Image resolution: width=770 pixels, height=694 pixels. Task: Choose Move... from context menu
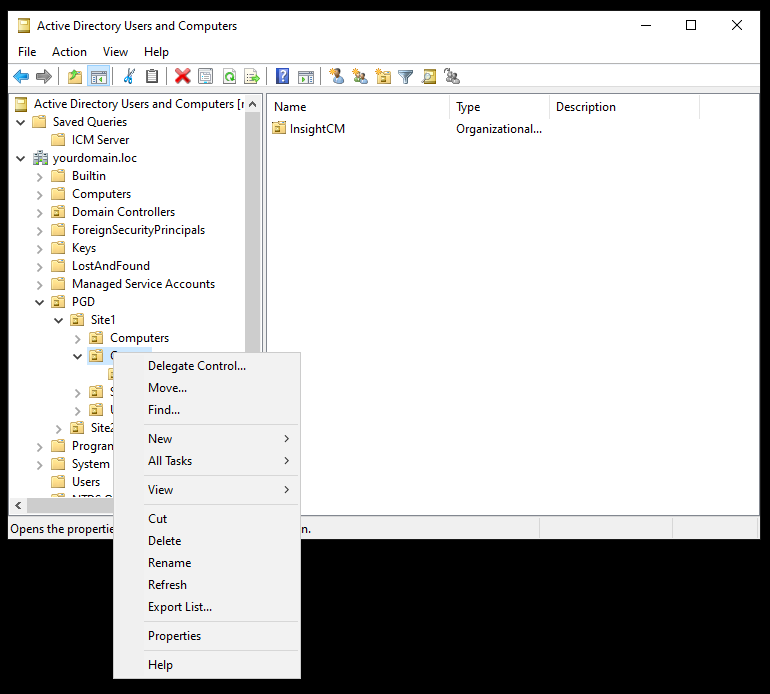click(207, 388)
